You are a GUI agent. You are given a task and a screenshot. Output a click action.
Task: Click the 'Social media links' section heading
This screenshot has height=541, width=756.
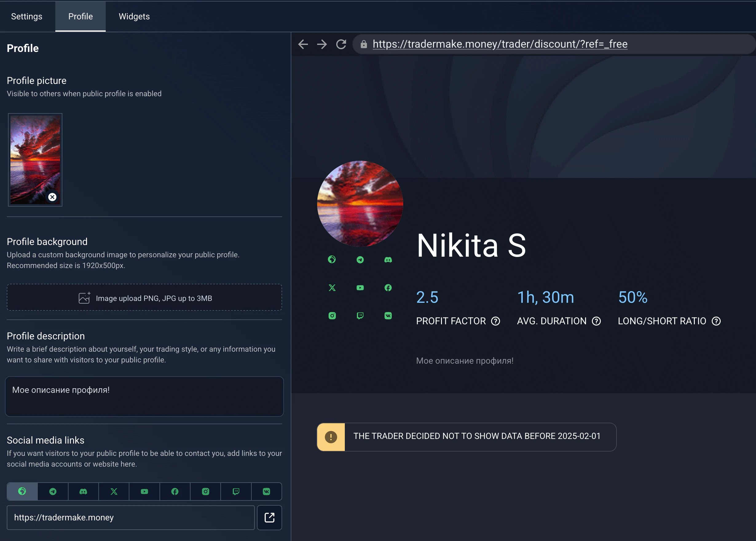point(45,440)
